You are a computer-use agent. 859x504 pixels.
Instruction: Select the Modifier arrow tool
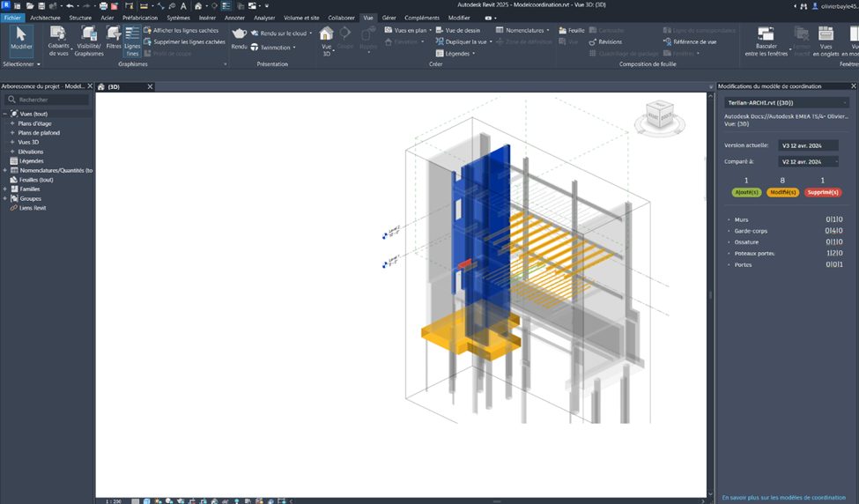pyautogui.click(x=21, y=39)
